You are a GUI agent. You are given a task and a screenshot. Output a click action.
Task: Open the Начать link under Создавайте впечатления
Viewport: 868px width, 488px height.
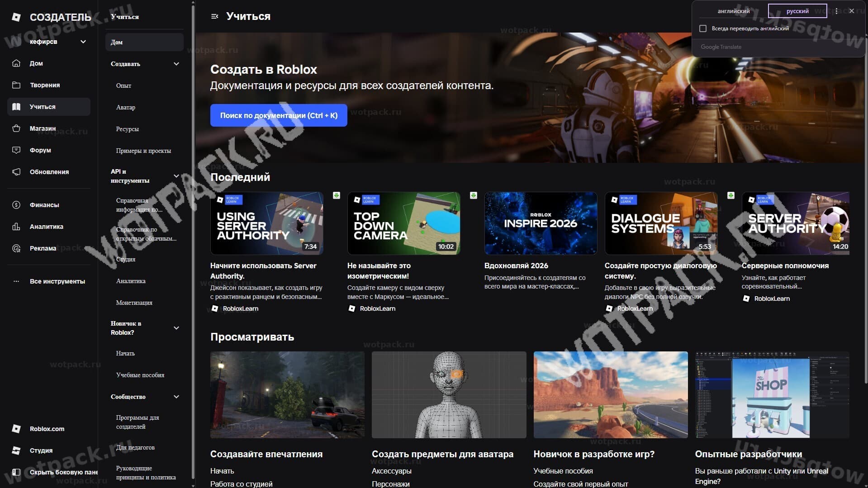click(222, 471)
